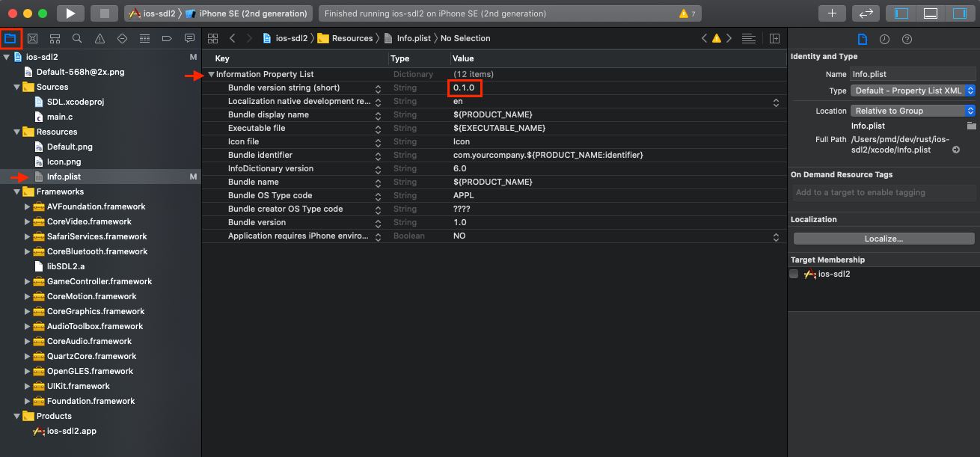Click the Resources breadcrumb in jump bar
This screenshot has height=457, width=980.
(352, 38)
